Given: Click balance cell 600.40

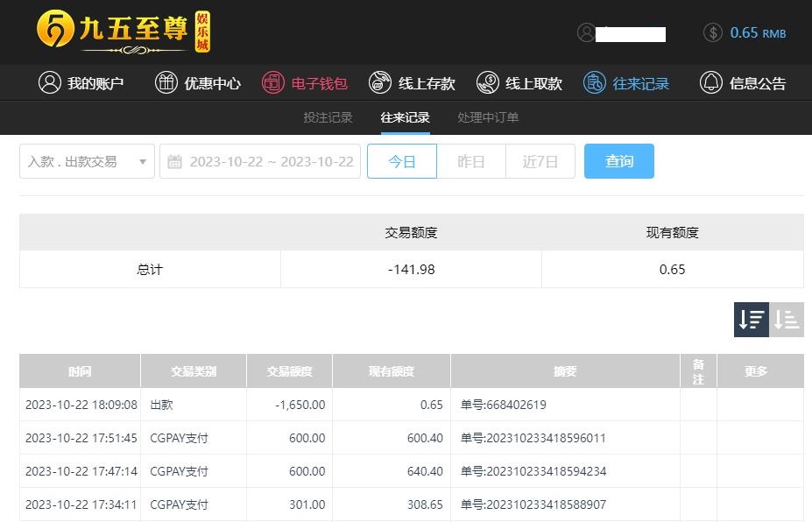Looking at the screenshot, I should pos(392,438).
